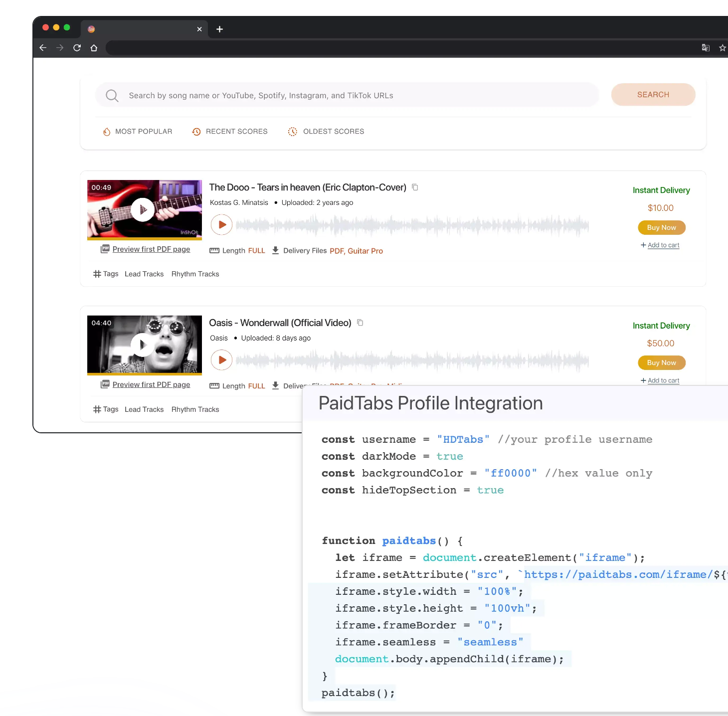Select Lead Tracks tag under Tears in heaven

tap(144, 274)
